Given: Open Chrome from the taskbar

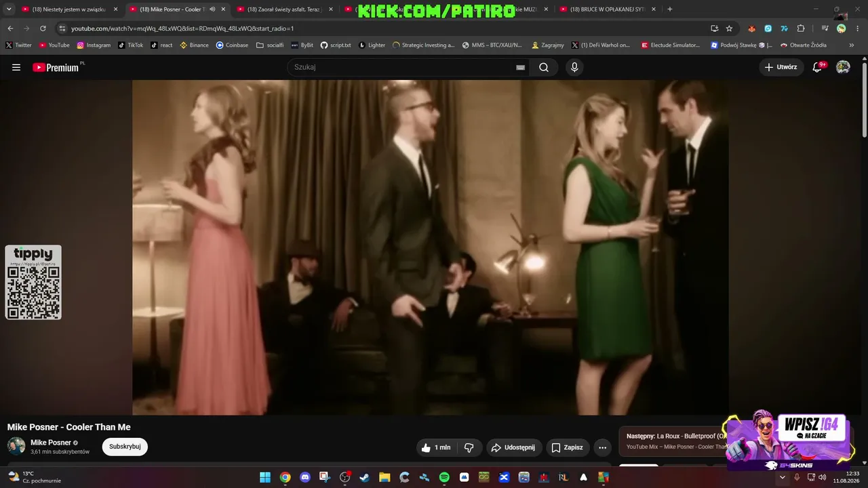Looking at the screenshot, I should click(x=285, y=477).
